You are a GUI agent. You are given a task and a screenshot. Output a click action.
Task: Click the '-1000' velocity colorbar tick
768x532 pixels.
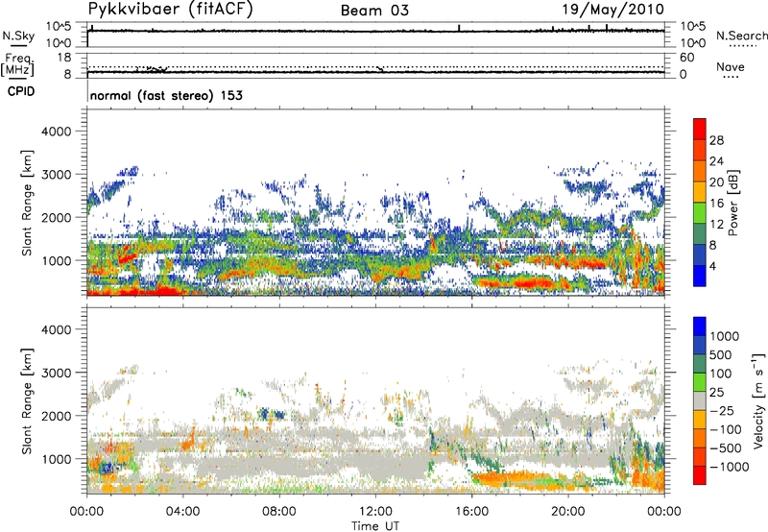(729, 467)
